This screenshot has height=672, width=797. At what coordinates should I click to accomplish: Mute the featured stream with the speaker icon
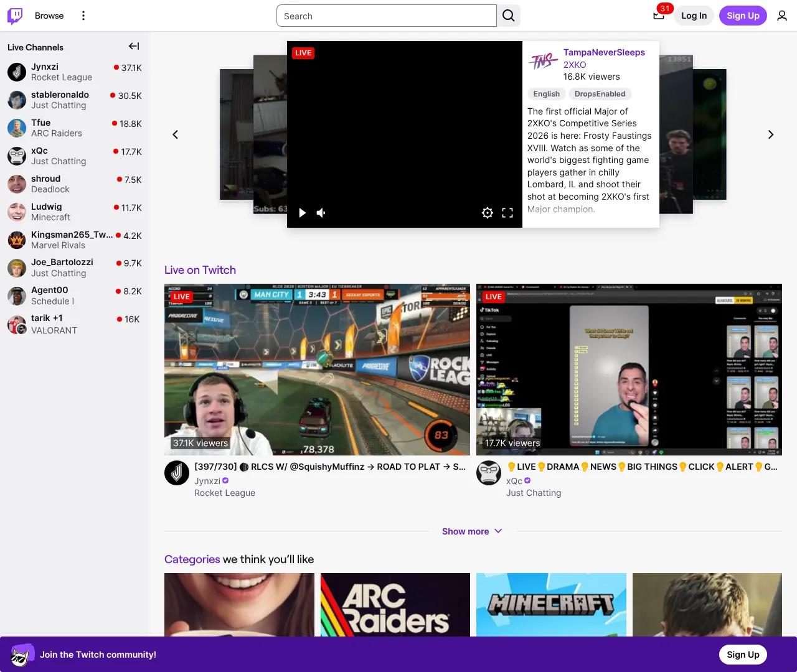coord(321,212)
